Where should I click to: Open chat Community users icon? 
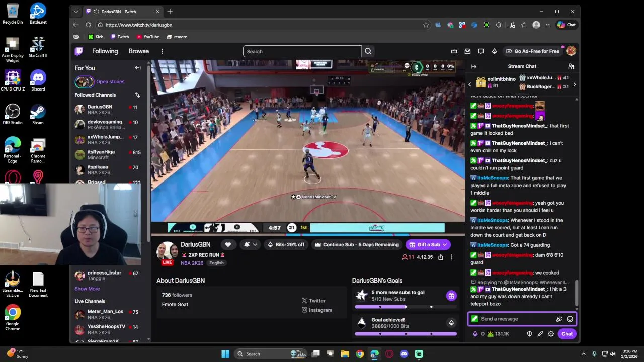571,66
